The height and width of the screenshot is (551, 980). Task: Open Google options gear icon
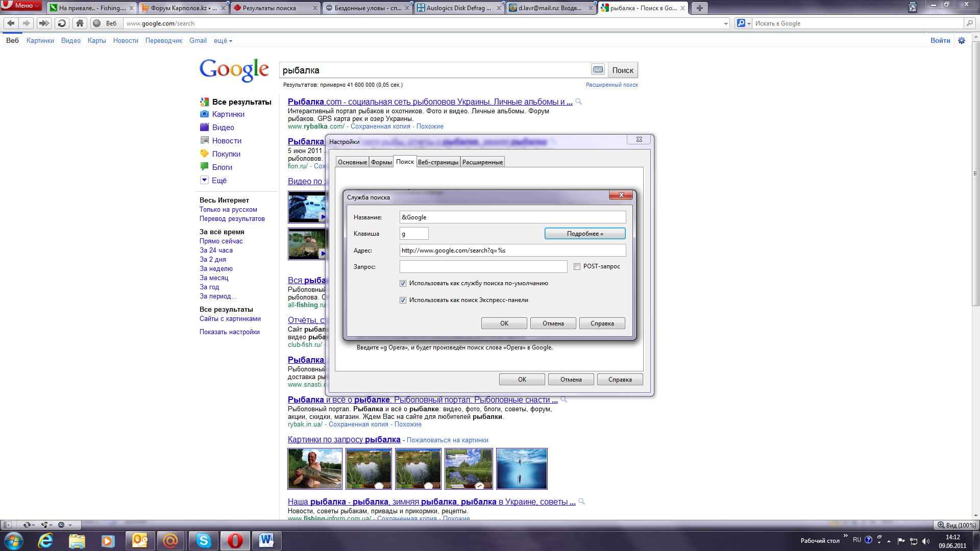point(962,40)
